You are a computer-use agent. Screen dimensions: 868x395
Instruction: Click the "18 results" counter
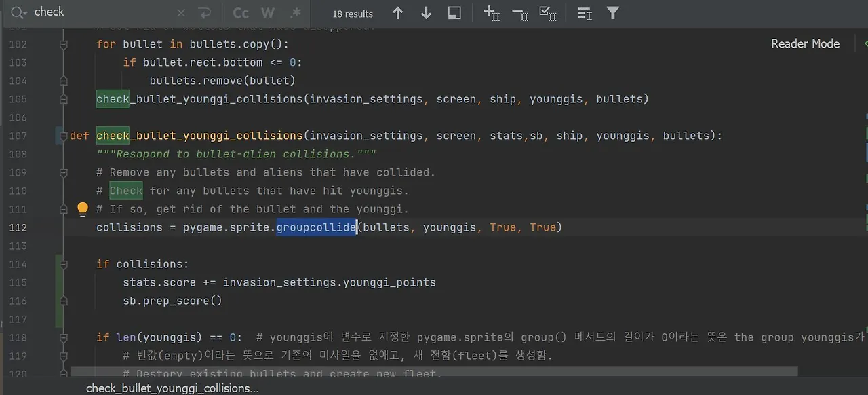(353, 14)
